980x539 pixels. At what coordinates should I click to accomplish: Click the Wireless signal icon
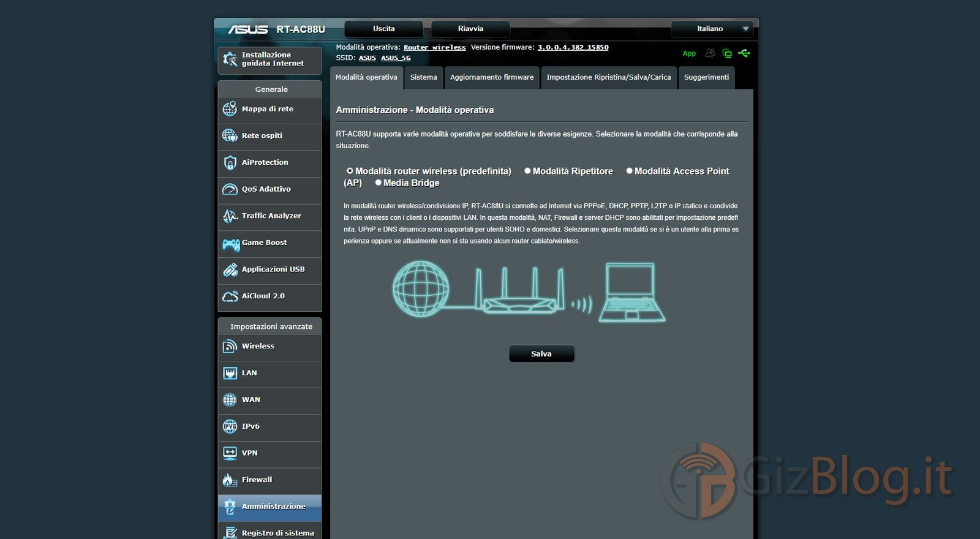pyautogui.click(x=230, y=346)
